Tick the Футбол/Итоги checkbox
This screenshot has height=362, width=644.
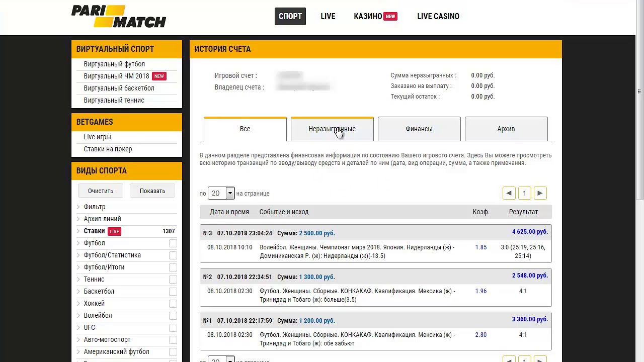[173, 267]
